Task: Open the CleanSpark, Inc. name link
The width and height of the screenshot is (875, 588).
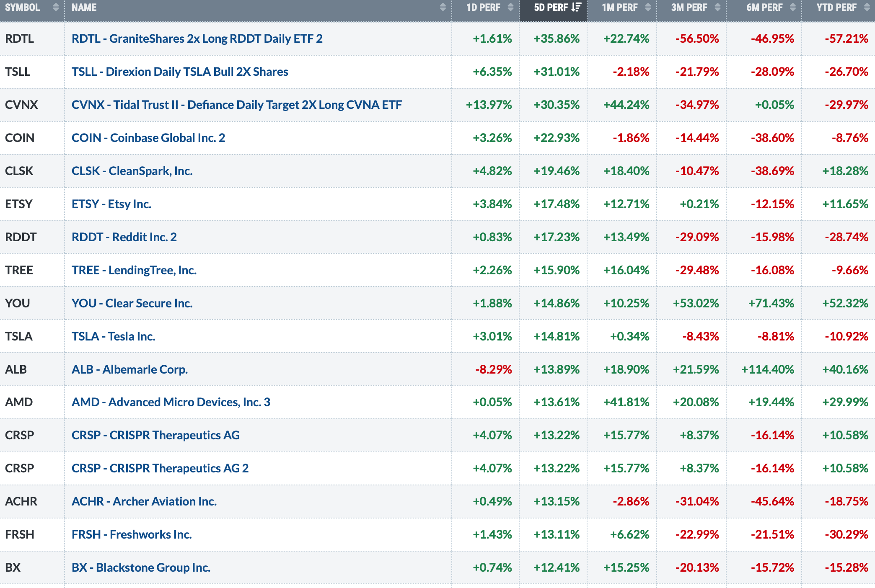Action: (132, 171)
